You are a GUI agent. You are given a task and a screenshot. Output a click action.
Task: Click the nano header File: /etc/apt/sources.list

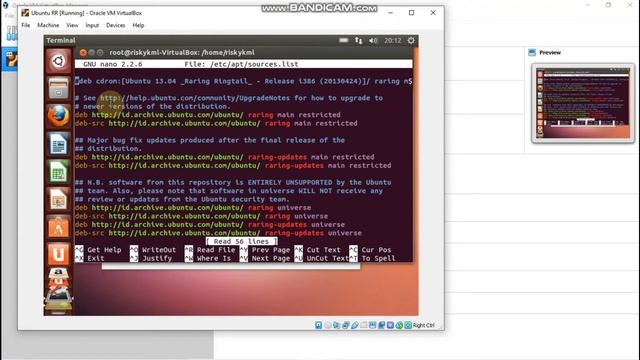(241, 64)
